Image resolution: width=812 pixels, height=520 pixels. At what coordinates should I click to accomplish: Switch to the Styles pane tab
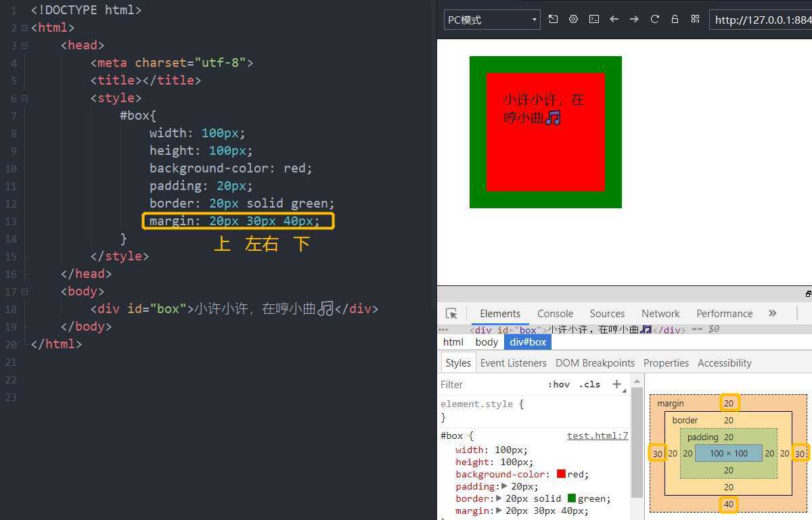[458, 363]
